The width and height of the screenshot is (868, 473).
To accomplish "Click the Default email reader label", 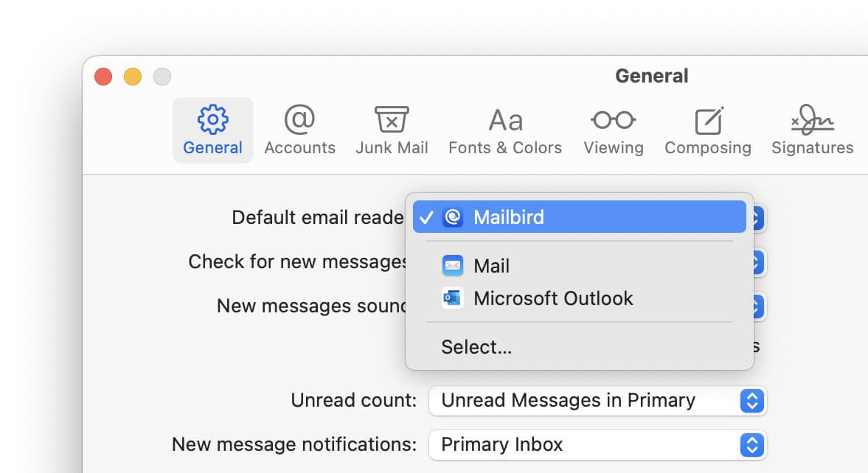I will point(318,217).
